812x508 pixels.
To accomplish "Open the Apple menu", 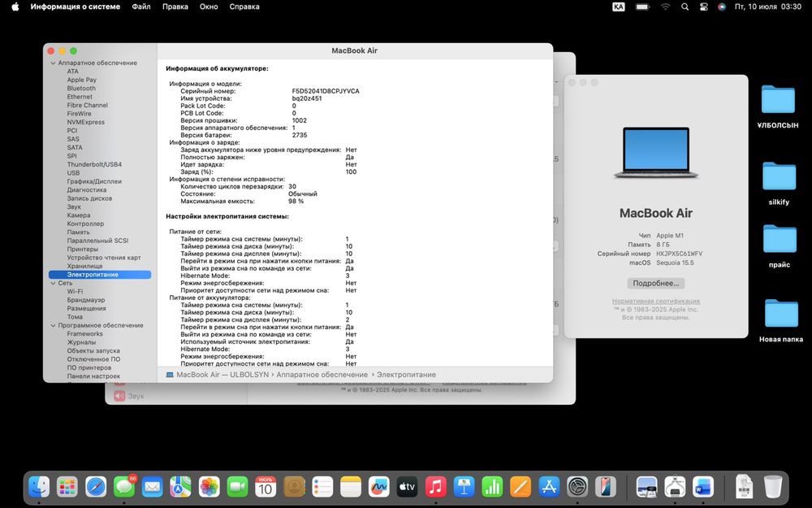I will [x=15, y=7].
